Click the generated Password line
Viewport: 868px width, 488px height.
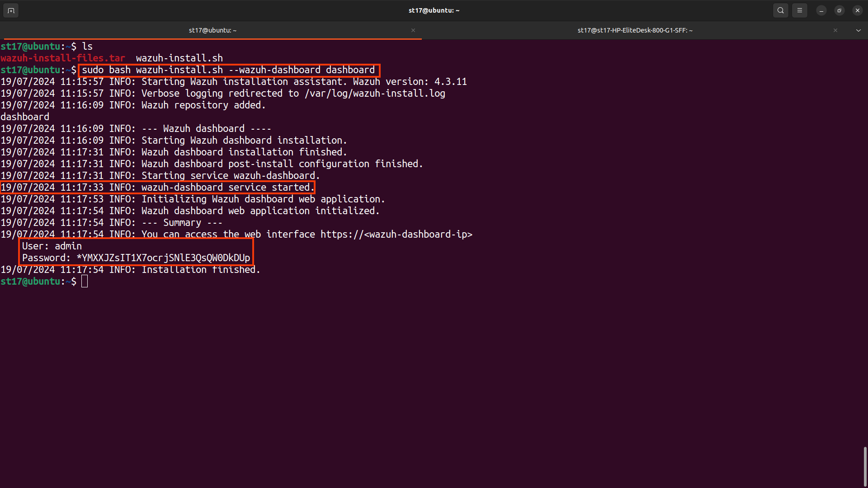pyautogui.click(x=136, y=258)
